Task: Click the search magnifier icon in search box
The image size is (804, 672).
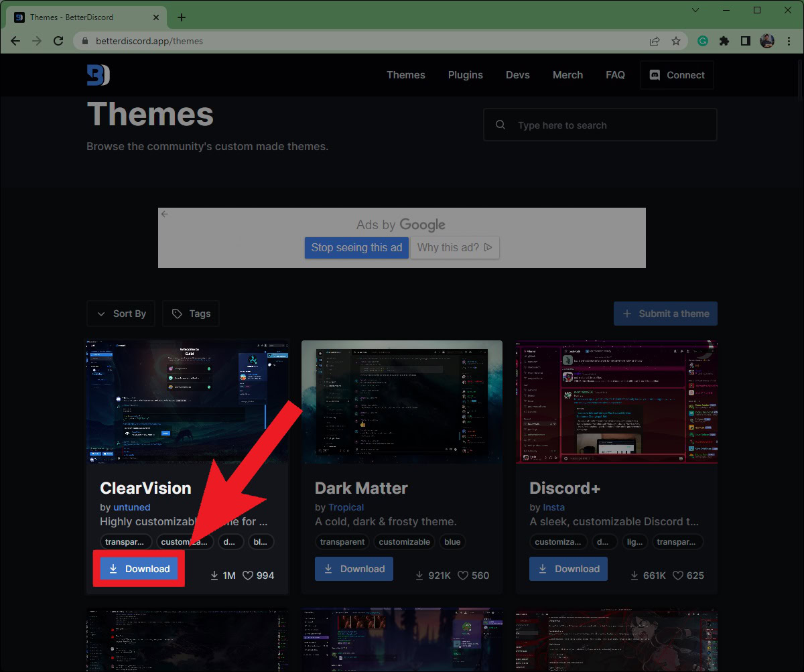Action: click(500, 125)
